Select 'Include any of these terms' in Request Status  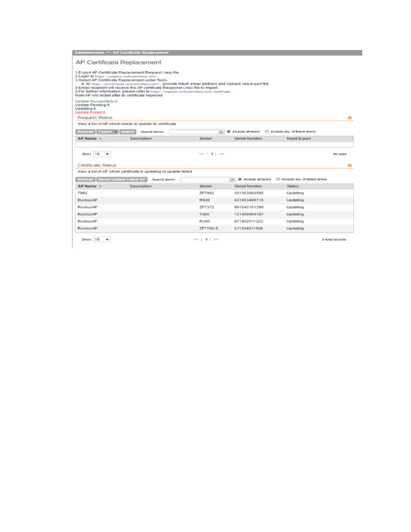click(x=267, y=132)
